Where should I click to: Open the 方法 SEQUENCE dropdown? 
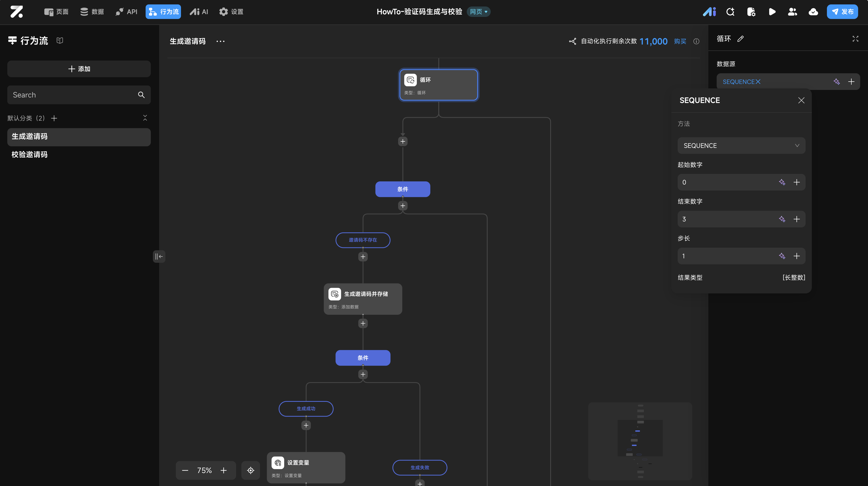tap(741, 146)
